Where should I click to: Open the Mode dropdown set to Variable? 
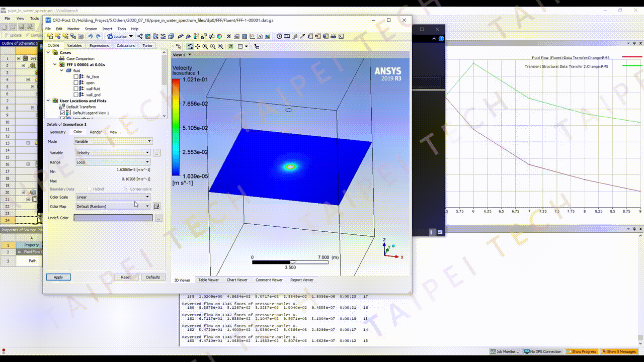pyautogui.click(x=113, y=141)
